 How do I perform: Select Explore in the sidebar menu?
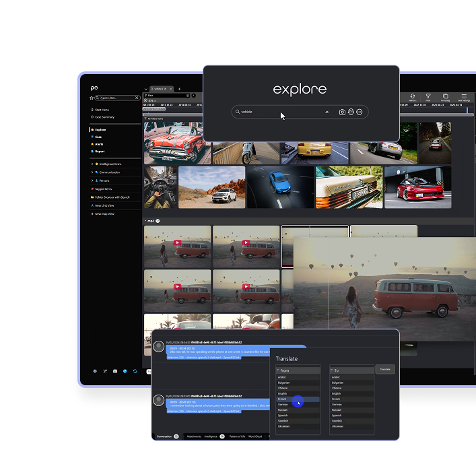(x=100, y=129)
